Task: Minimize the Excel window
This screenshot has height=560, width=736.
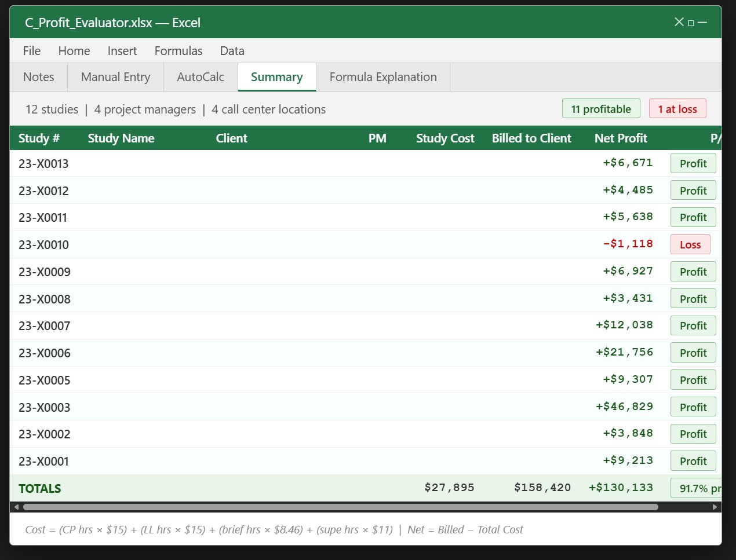Action: click(x=702, y=23)
